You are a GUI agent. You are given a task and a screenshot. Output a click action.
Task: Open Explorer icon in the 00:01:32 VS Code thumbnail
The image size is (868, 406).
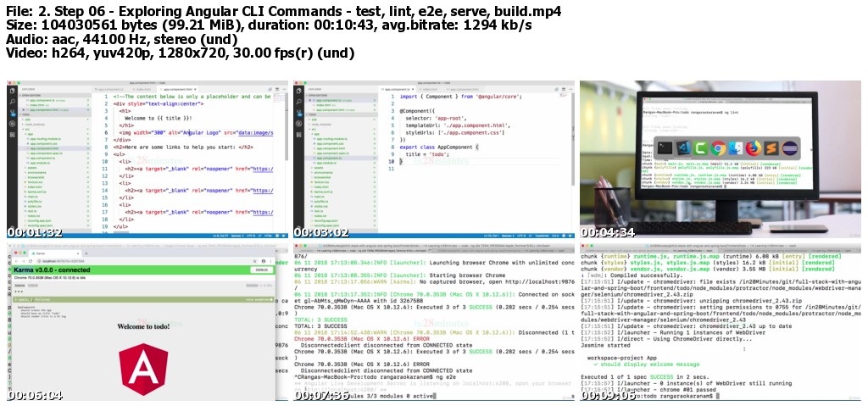[12, 90]
